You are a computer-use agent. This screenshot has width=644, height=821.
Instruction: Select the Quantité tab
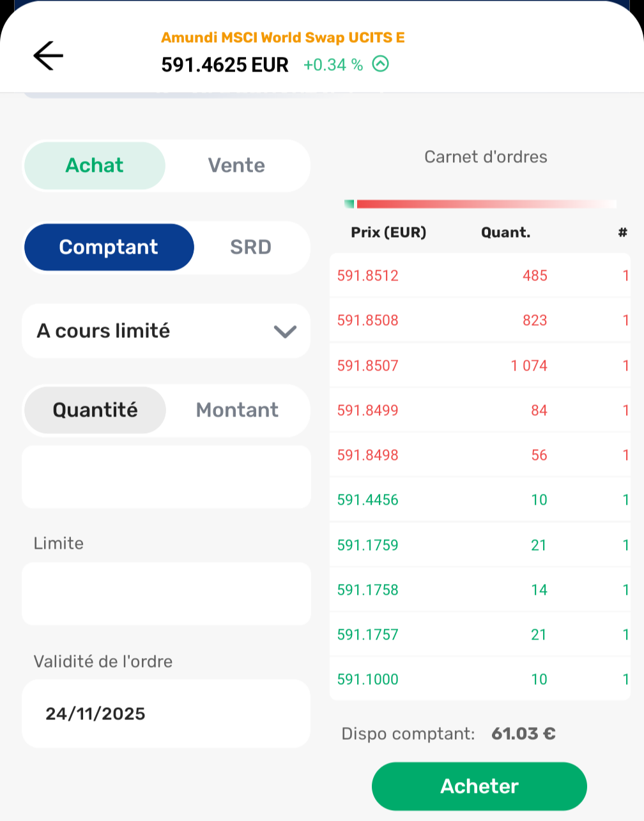[95, 410]
